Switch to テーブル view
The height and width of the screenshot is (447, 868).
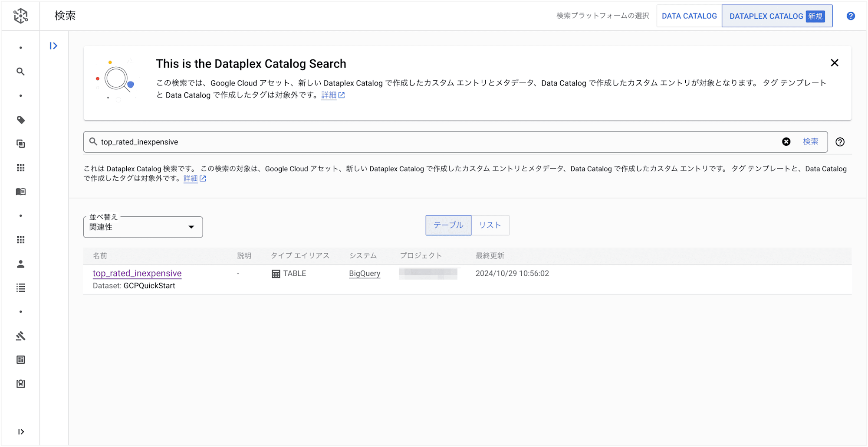[448, 225]
